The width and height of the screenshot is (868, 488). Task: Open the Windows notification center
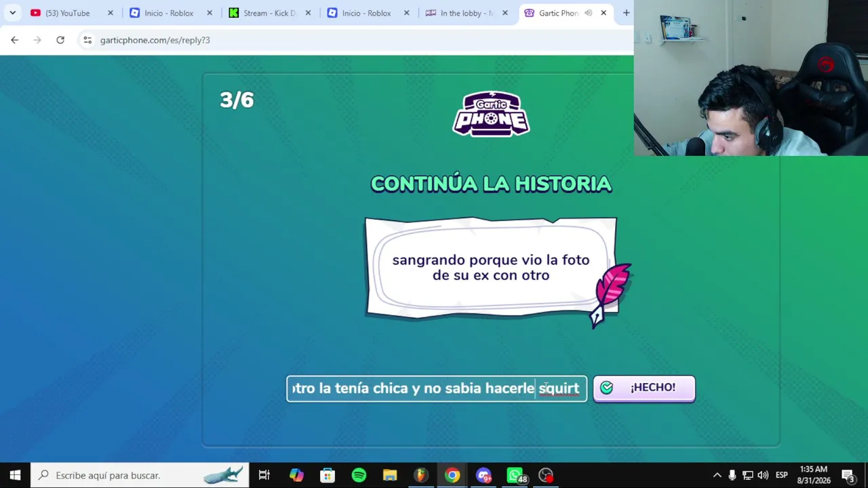pyautogui.click(x=848, y=475)
